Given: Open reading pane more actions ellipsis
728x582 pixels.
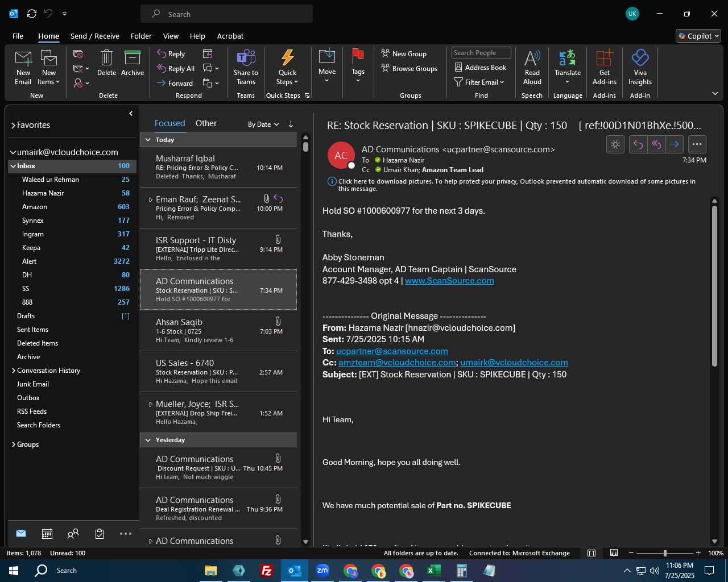Looking at the screenshot, I should click(697, 144).
